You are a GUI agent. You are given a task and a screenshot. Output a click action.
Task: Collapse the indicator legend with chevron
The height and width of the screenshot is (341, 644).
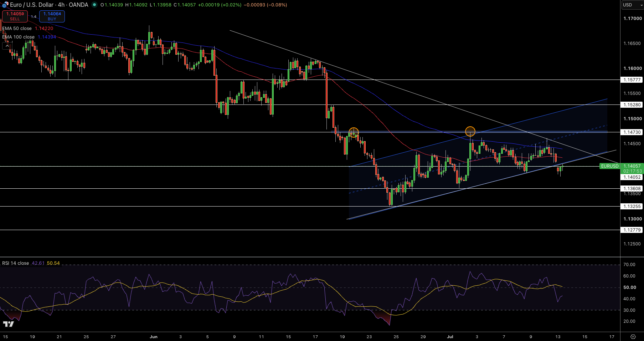[7, 46]
